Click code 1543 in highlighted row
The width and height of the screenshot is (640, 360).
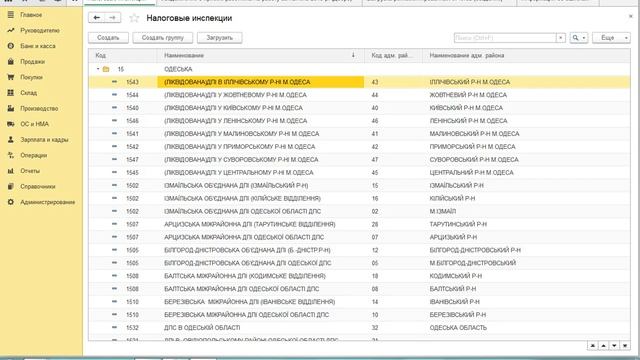132,82
